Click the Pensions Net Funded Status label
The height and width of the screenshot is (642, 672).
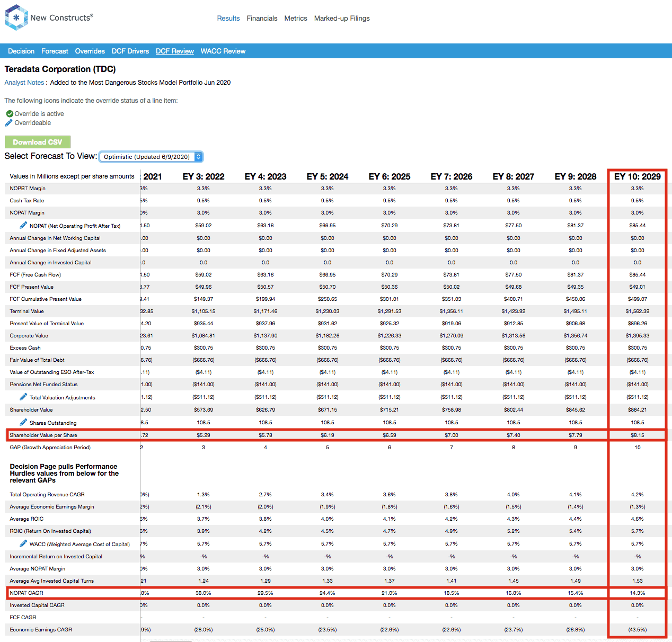click(43, 385)
